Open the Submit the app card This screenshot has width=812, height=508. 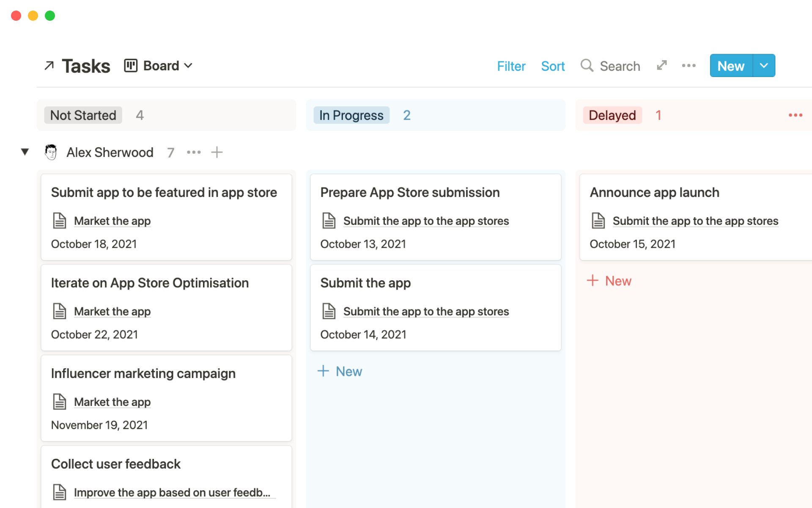365,283
